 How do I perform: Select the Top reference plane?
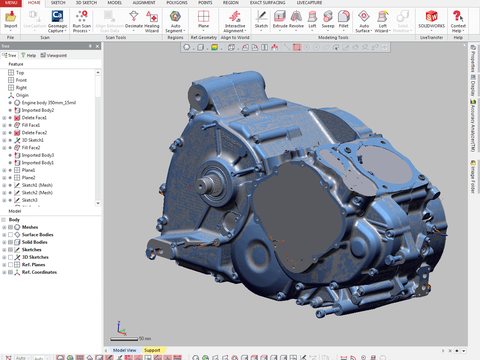coord(20,72)
